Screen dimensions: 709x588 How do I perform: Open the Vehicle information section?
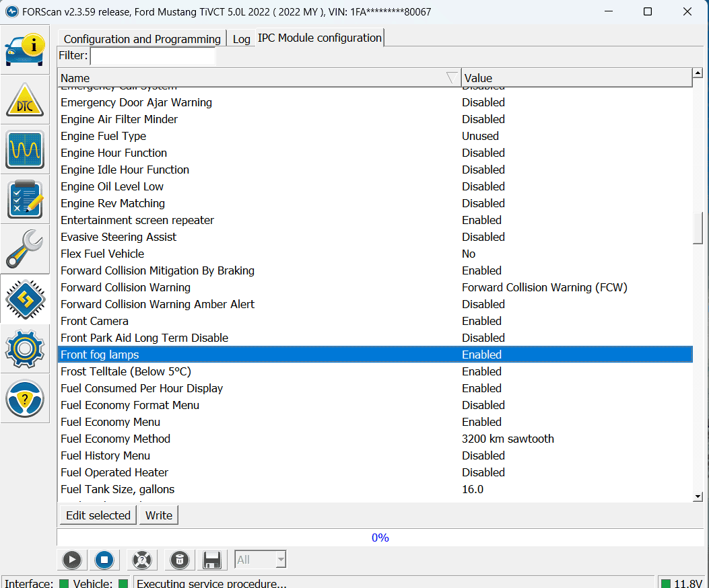click(25, 50)
